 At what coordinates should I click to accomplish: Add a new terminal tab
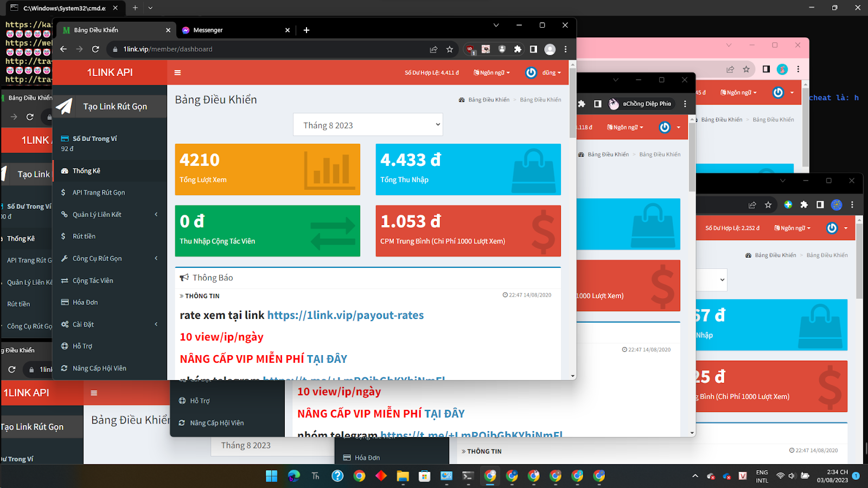[x=135, y=8]
